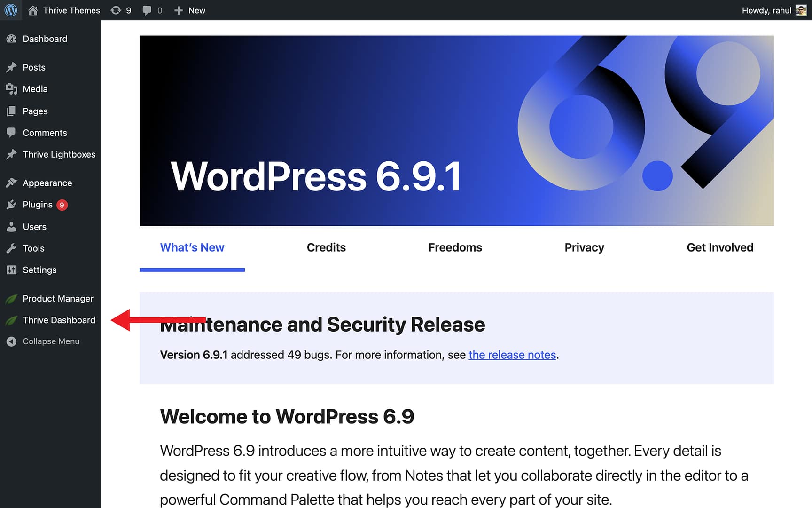Click the WordPress logo in admin bar
812x508 pixels.
[x=11, y=10]
